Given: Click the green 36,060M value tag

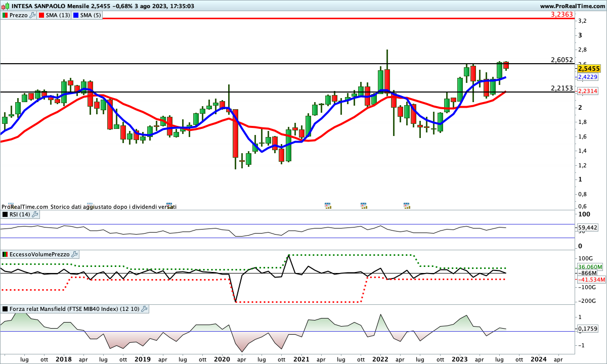Looking at the screenshot, I should 590,266.
